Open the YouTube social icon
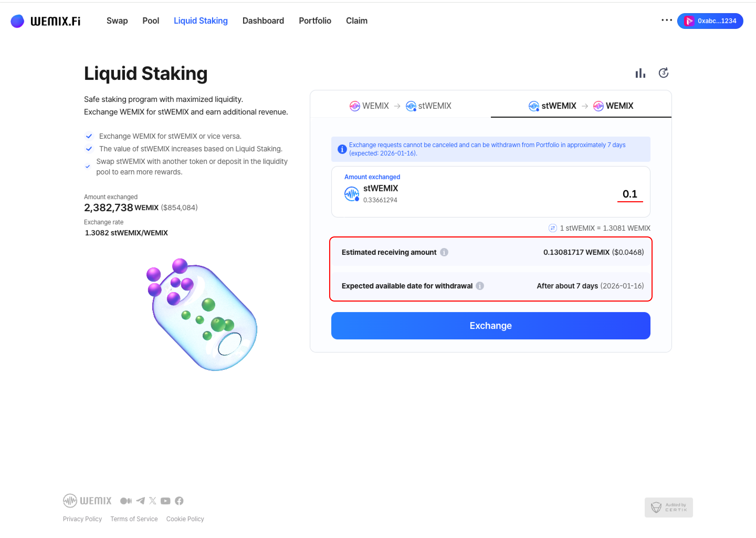 point(165,500)
